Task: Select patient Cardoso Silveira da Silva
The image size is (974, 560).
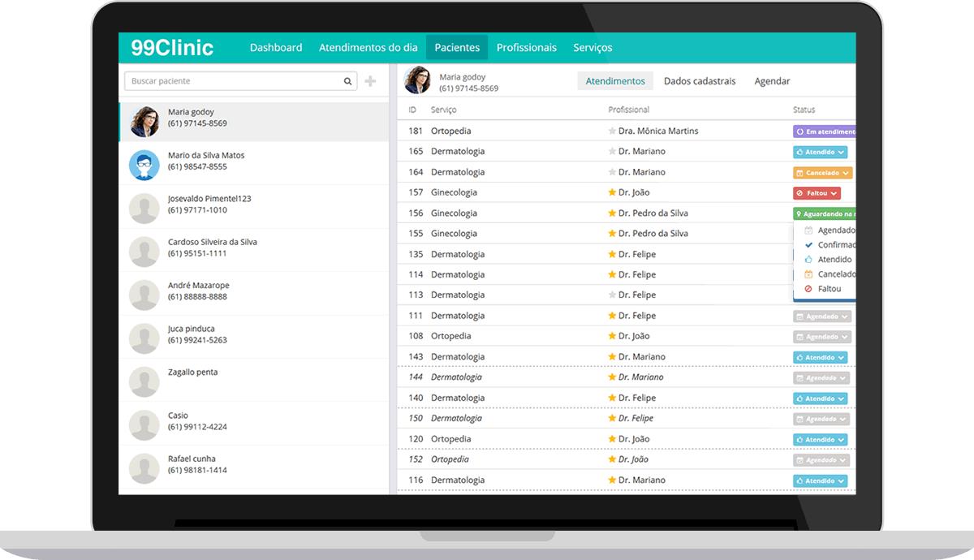Action: (x=213, y=248)
